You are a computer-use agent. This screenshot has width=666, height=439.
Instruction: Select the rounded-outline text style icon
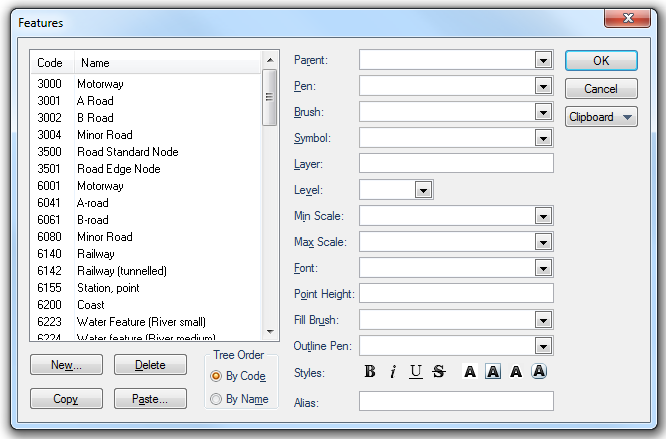[539, 372]
